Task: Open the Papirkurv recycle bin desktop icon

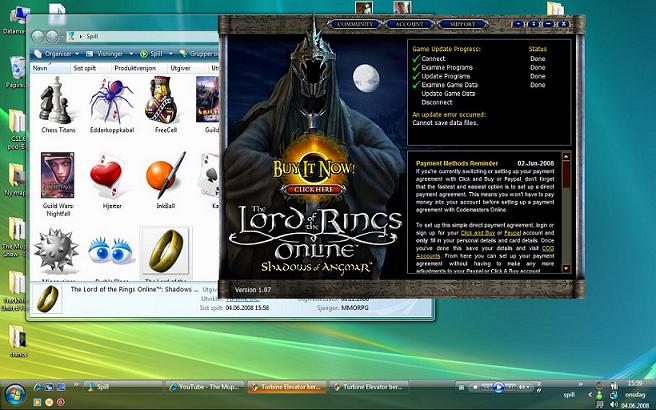Action: click(x=16, y=72)
